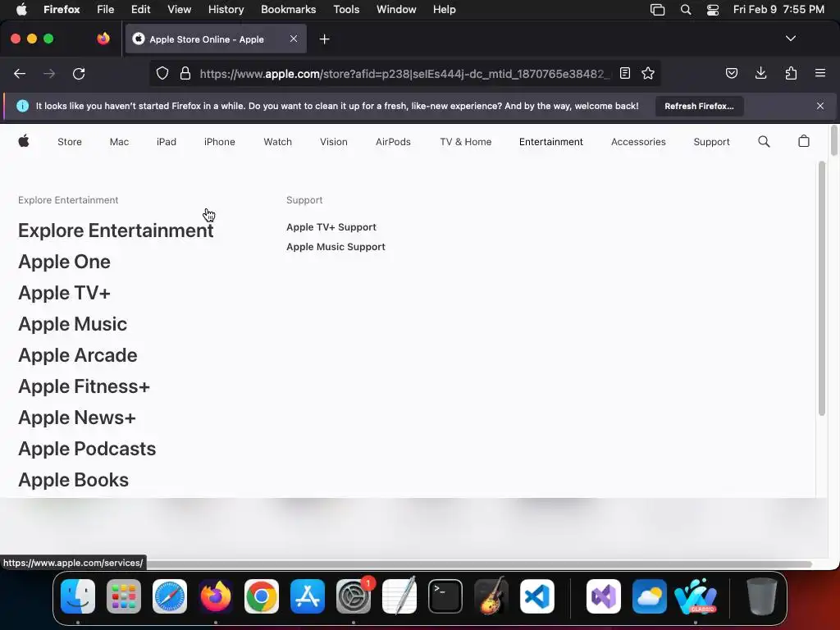Click the Explore Entertainment large link
This screenshot has width=840, height=630.
(x=116, y=231)
